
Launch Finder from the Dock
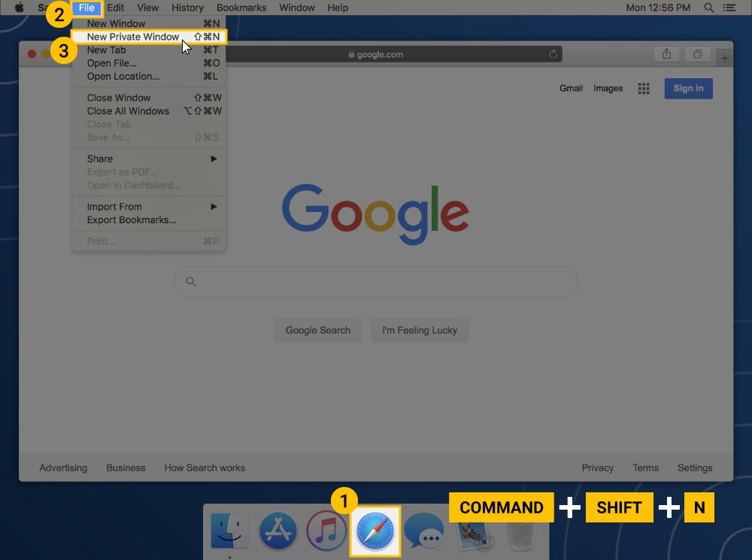(x=229, y=531)
